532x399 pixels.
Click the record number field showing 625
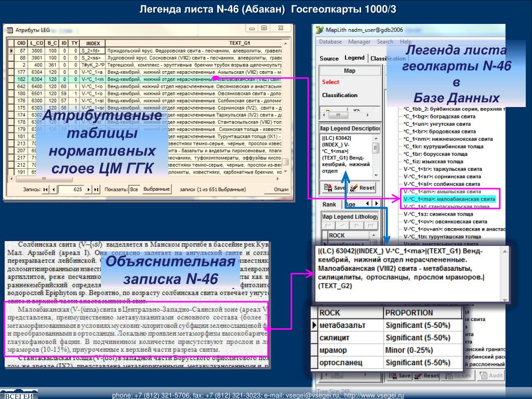71,189
